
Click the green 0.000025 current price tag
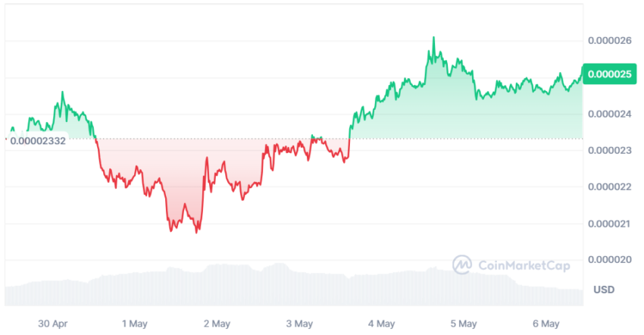pyautogui.click(x=609, y=74)
